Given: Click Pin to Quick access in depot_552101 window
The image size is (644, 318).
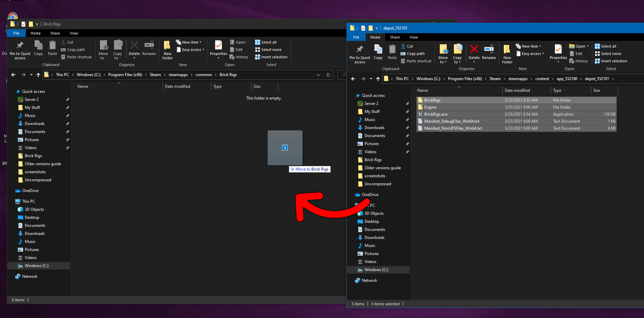Looking at the screenshot, I should pos(360,54).
